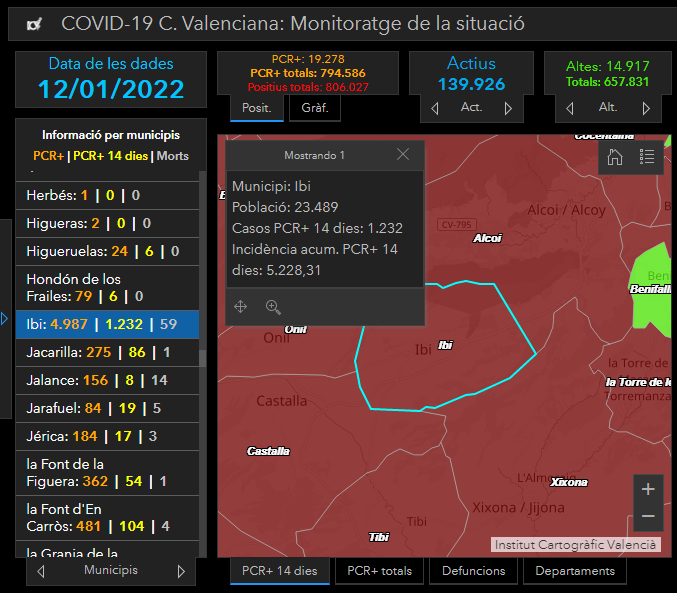Click previous arrow beside Municipis
677x593 pixels.
[x=41, y=571]
